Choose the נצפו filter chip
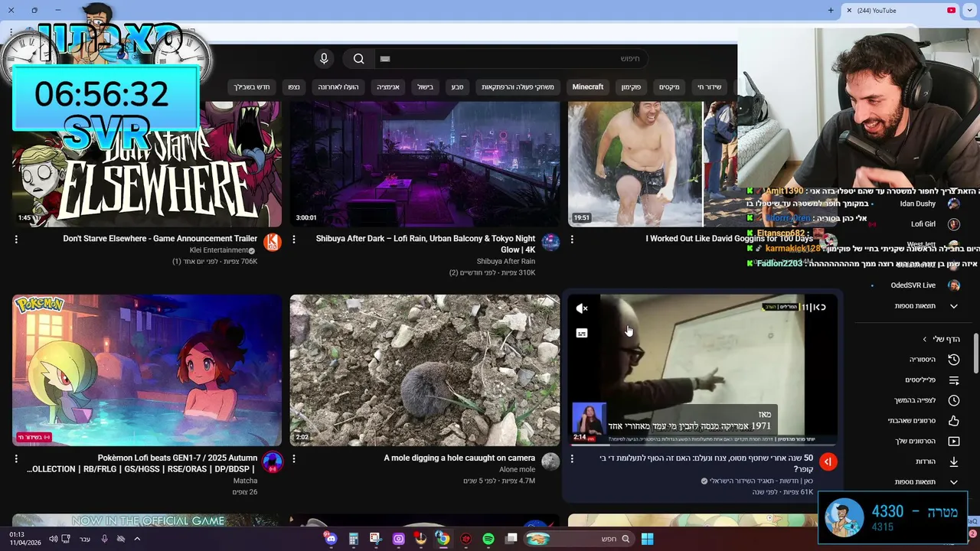This screenshot has height=551, width=980. pos(294,87)
